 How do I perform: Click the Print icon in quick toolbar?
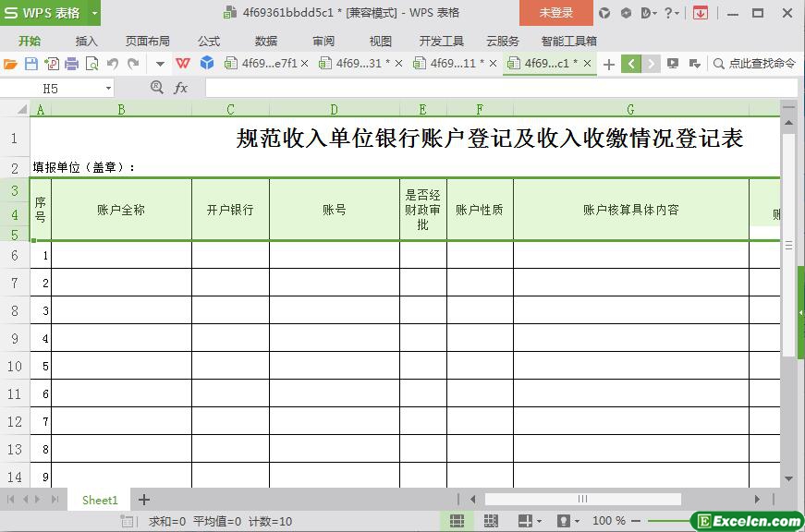72,64
